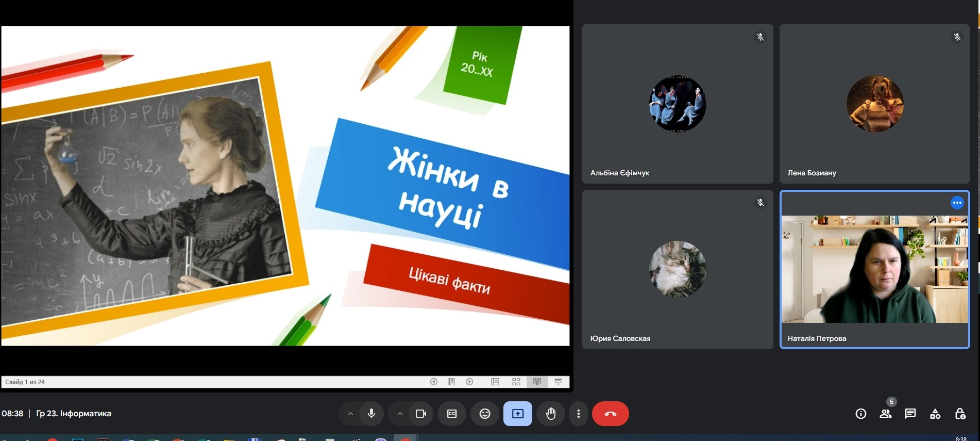Open audio settings arrow beside microphone

350,414
